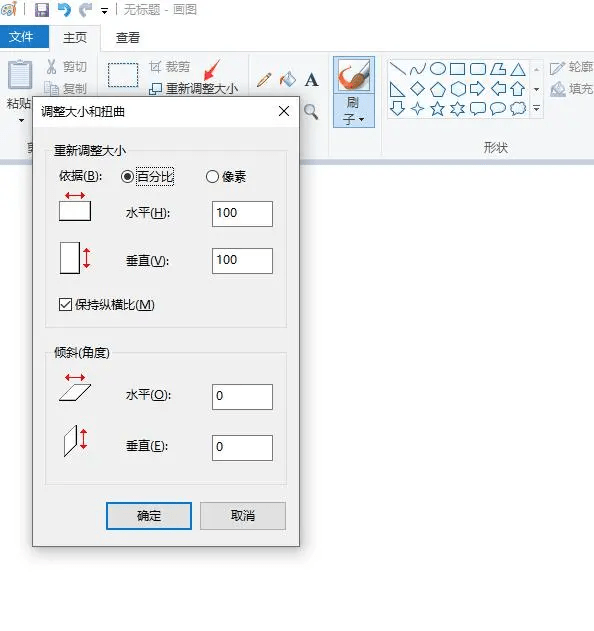Select the Magnifier tool
Screen dimensions: 594x631
point(311,111)
